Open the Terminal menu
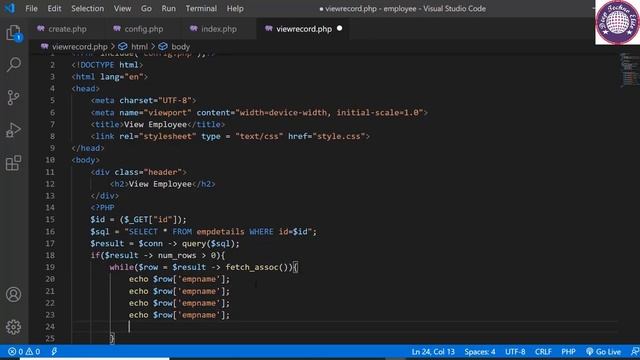Image resolution: width=640 pixels, height=360 pixels. pyautogui.click(x=201, y=9)
